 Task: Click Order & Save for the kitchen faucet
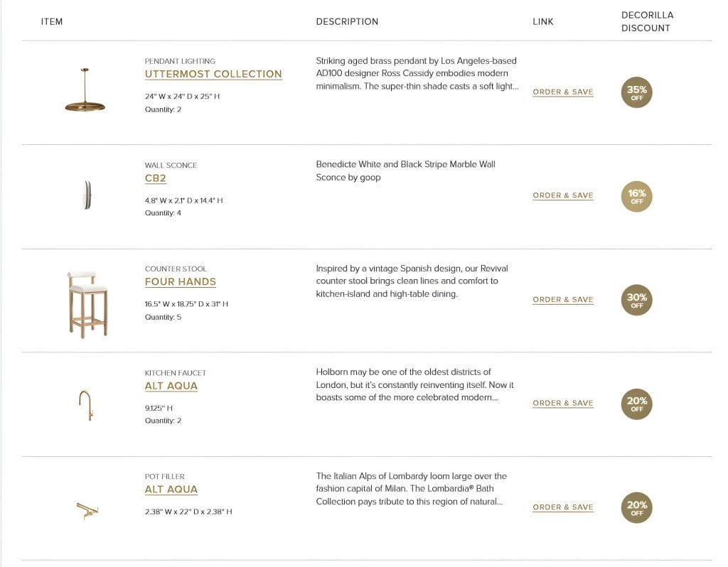point(562,404)
